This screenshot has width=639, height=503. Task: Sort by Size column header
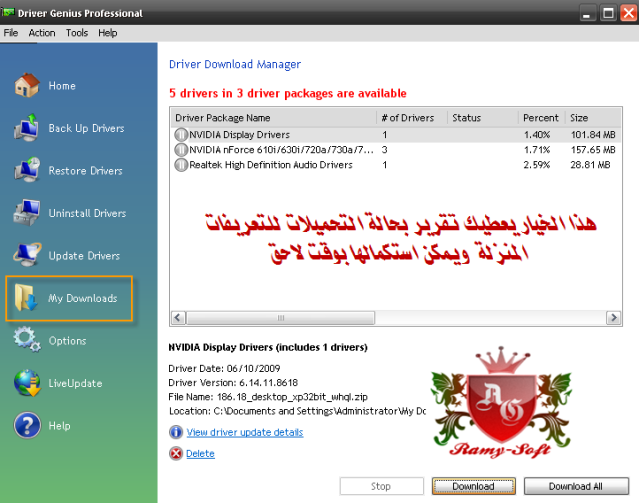click(x=593, y=118)
